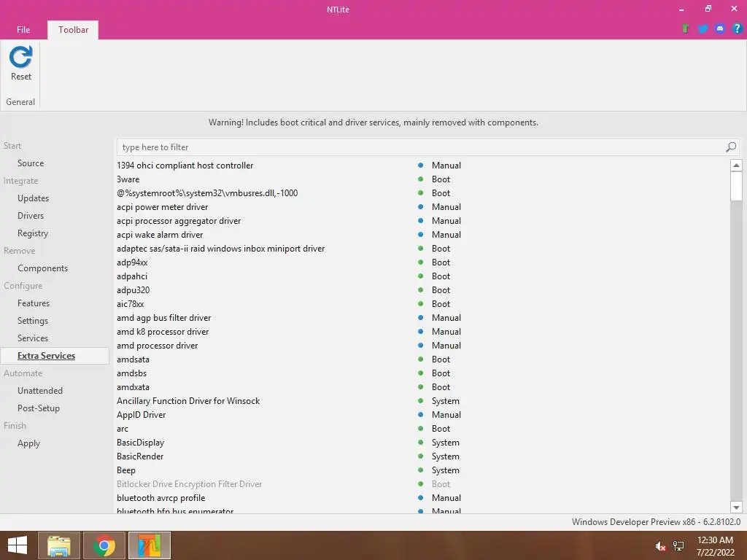The height and width of the screenshot is (560, 747).
Task: Open the Settings page in sidebar
Action: [33, 321]
